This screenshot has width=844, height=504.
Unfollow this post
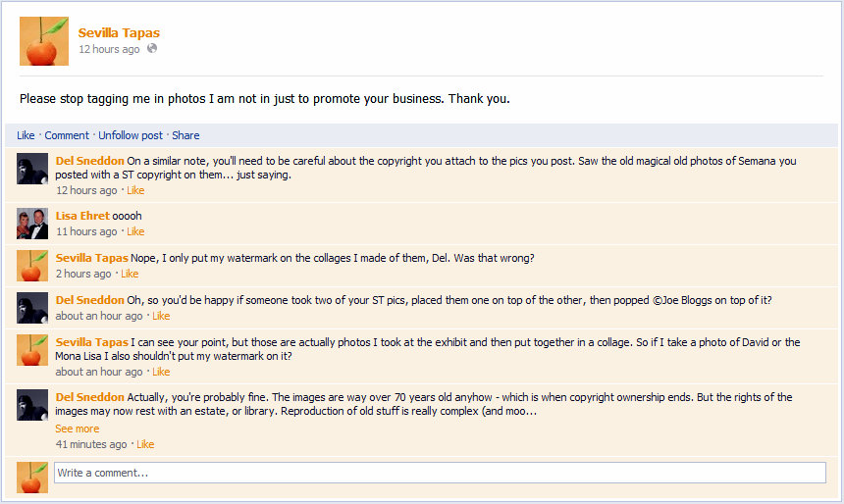pos(131,135)
